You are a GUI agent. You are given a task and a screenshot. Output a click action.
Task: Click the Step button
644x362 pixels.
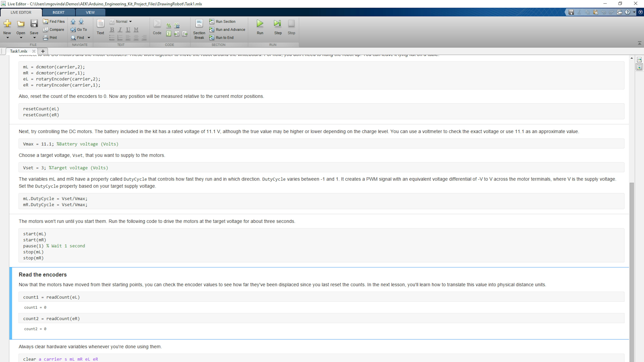[278, 27]
